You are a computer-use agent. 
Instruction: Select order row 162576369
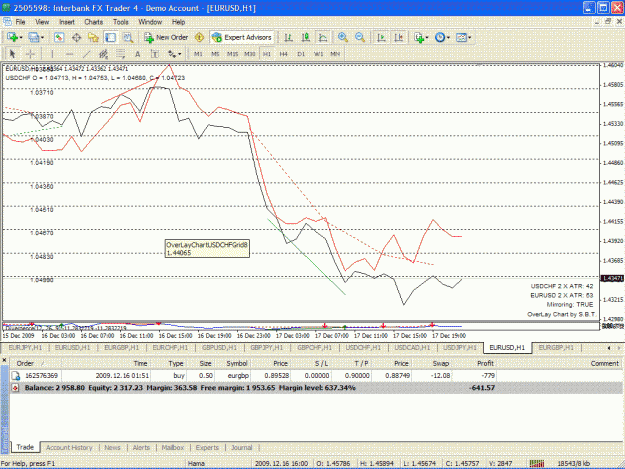(x=316, y=375)
